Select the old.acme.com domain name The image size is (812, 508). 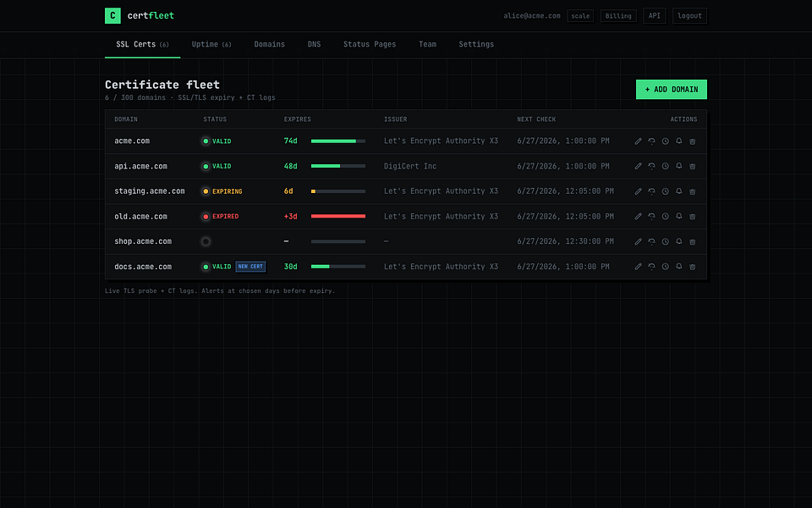[x=141, y=217]
